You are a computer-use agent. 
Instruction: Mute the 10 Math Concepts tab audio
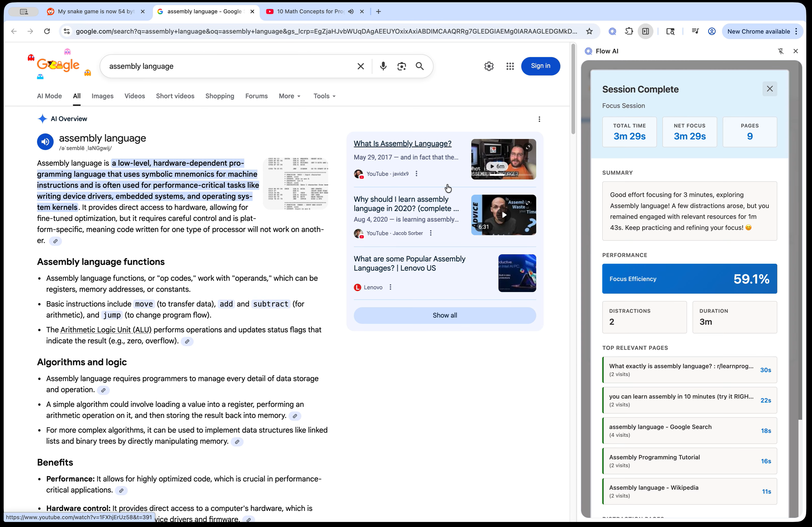pyautogui.click(x=351, y=11)
